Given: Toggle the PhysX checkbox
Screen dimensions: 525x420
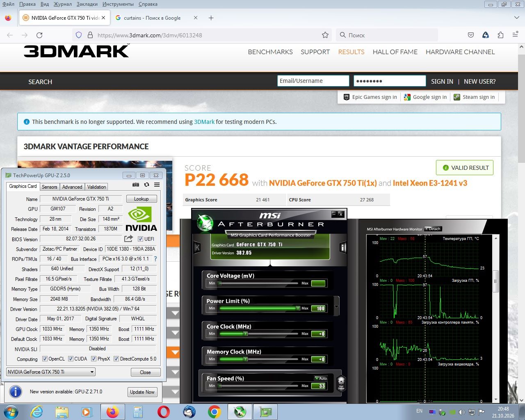Looking at the screenshot, I should pyautogui.click(x=94, y=359).
